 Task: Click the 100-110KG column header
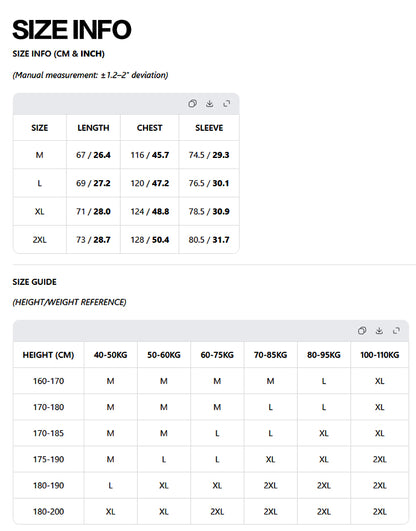coord(379,355)
